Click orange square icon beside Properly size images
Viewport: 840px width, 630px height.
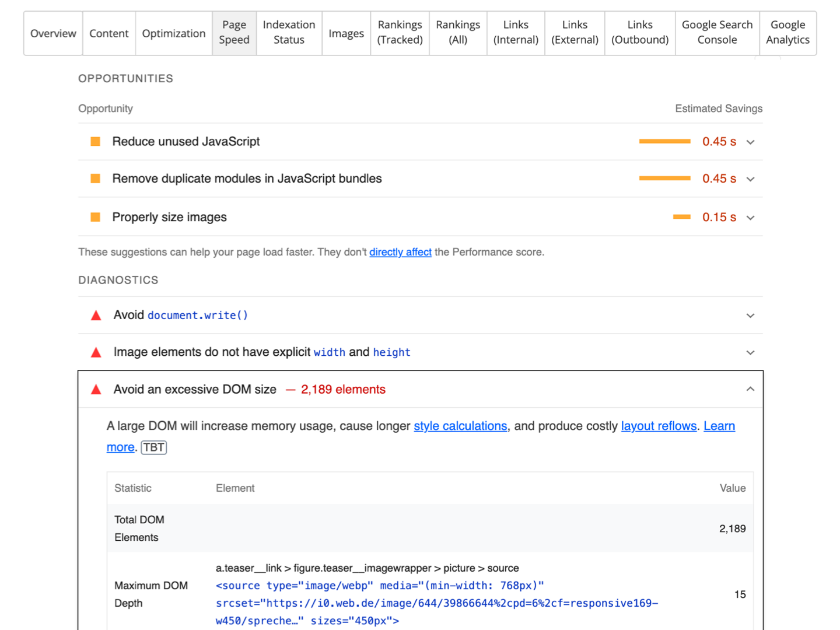[x=96, y=218]
